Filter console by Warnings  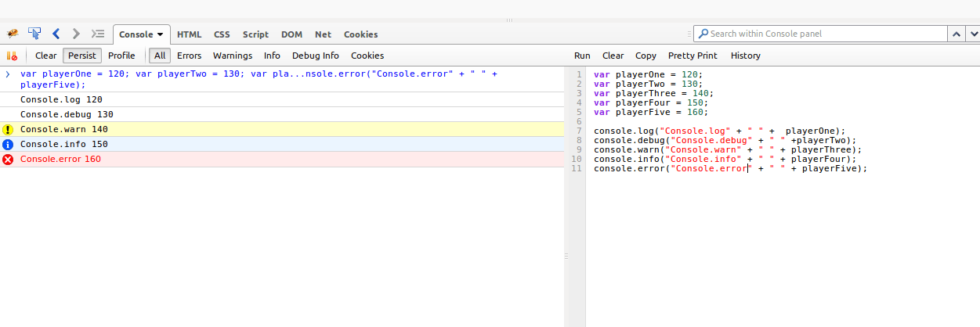[233, 56]
